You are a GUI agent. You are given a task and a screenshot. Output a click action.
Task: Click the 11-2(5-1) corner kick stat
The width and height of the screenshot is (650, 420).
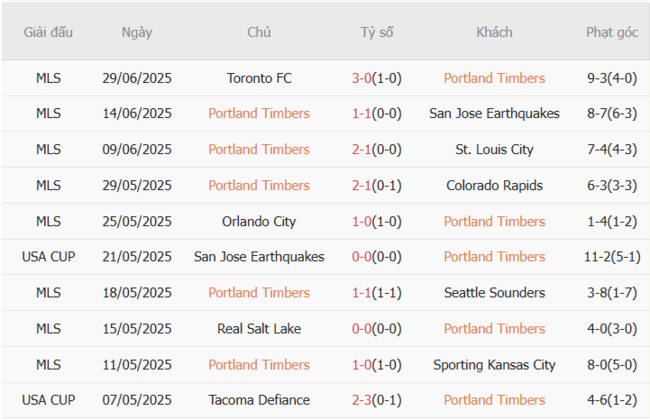click(x=612, y=257)
